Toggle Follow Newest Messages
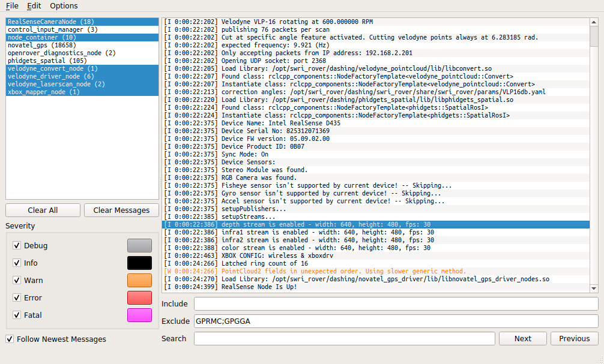Image resolution: width=604 pixels, height=364 pixels. tap(10, 339)
